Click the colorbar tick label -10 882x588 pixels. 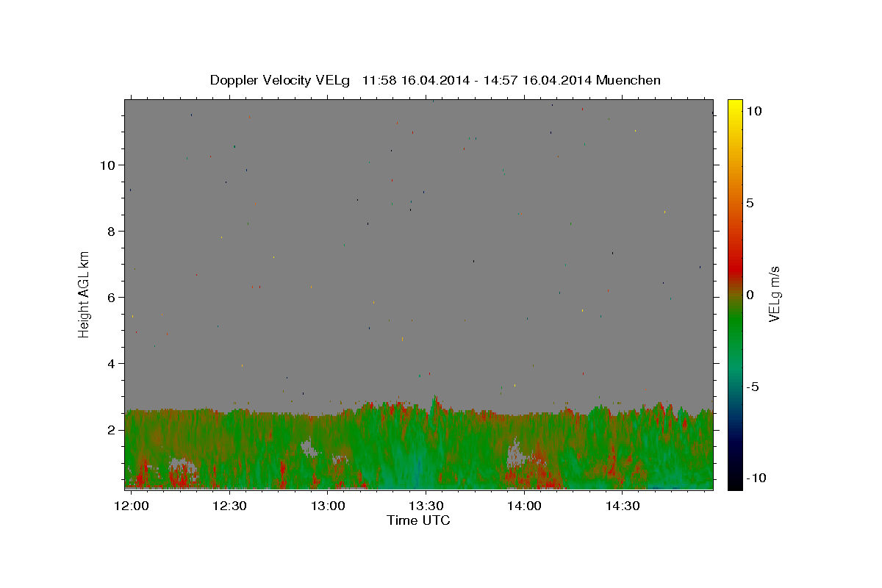coord(757,478)
